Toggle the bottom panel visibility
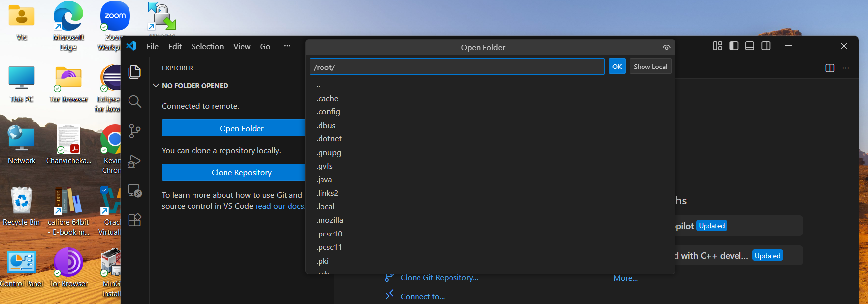 coord(750,46)
